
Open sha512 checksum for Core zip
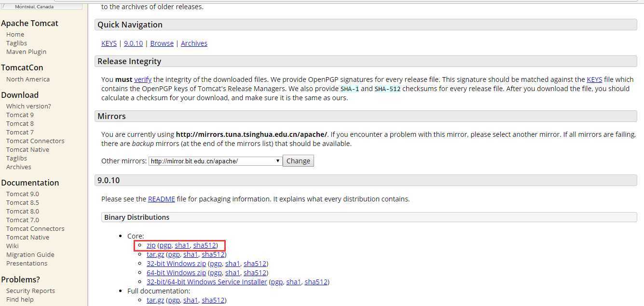coord(205,245)
